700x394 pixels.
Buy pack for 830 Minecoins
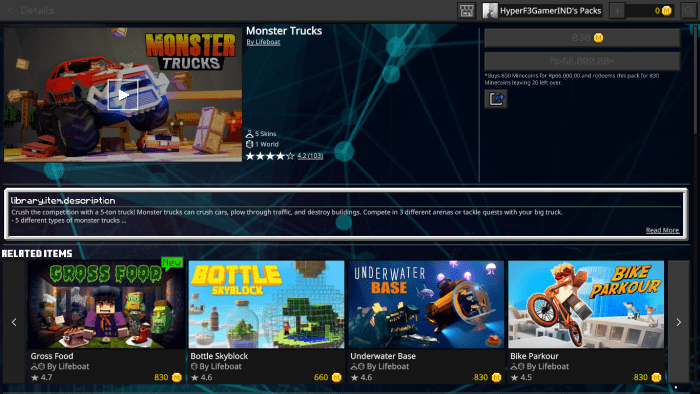pos(582,38)
